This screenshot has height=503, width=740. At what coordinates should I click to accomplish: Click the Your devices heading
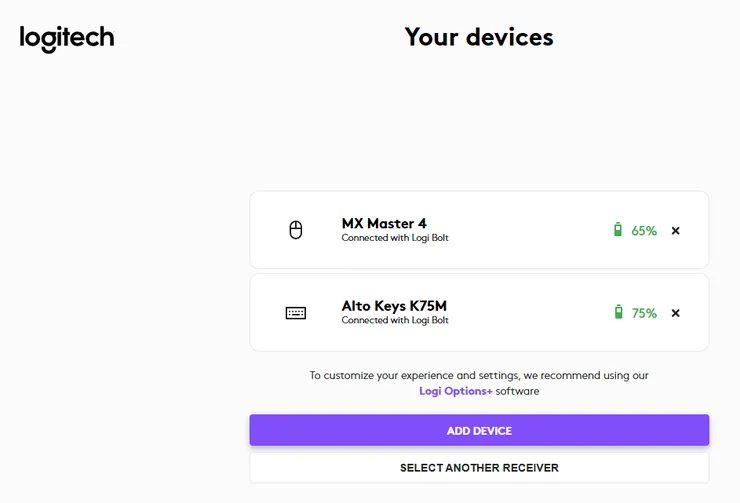(479, 37)
